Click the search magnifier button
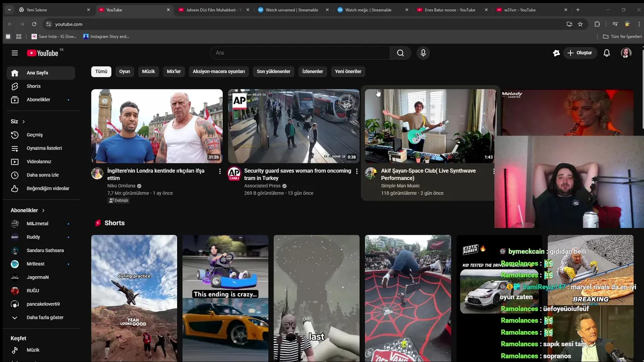The width and height of the screenshot is (644, 362). [x=400, y=53]
